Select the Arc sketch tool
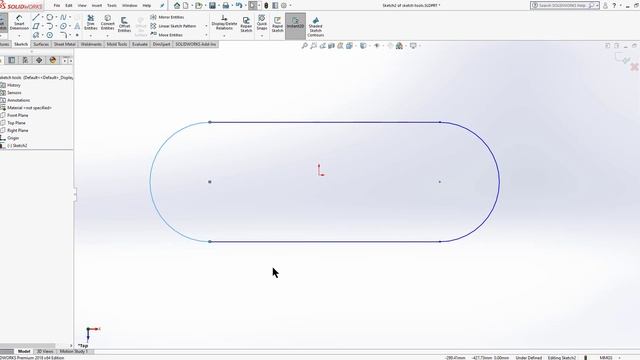 point(49,26)
